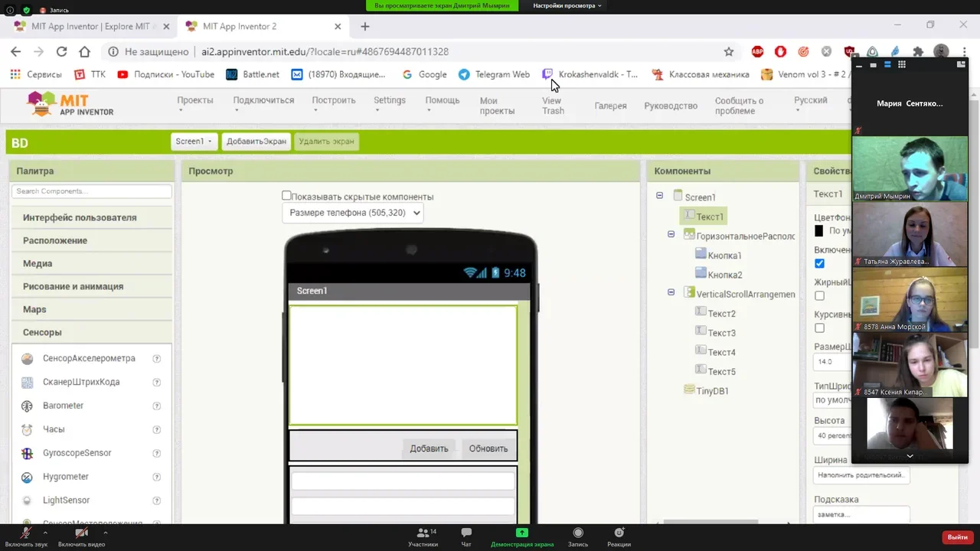Click the black background color swatch
The image size is (980, 551).
[818, 231]
